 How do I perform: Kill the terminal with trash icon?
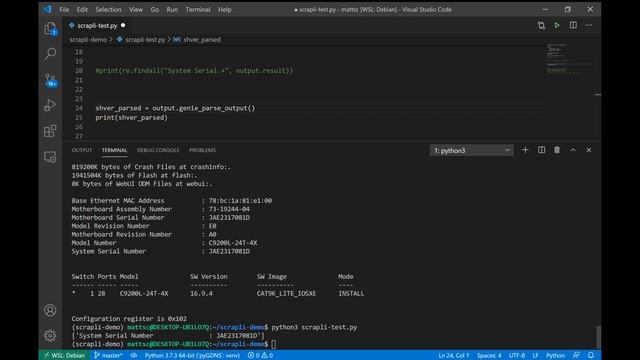pyautogui.click(x=557, y=150)
